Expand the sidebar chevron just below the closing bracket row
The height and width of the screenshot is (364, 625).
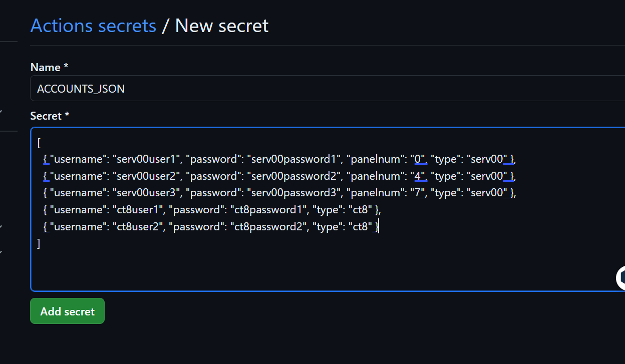click(x=1, y=252)
